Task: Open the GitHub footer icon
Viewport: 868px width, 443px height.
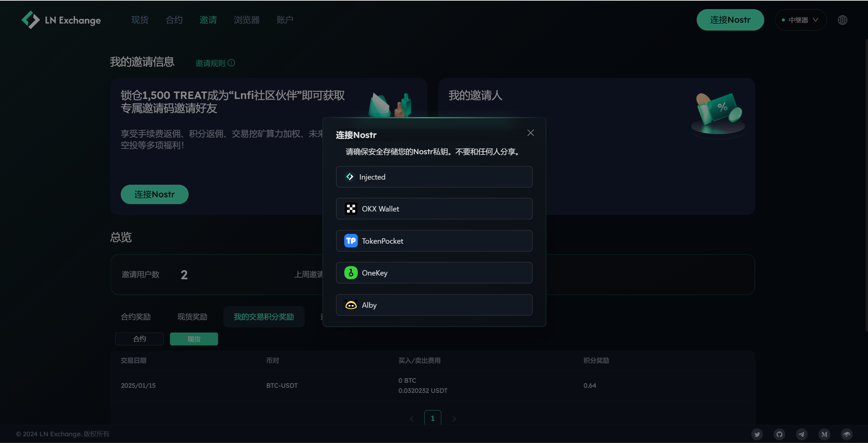Action: [779, 434]
